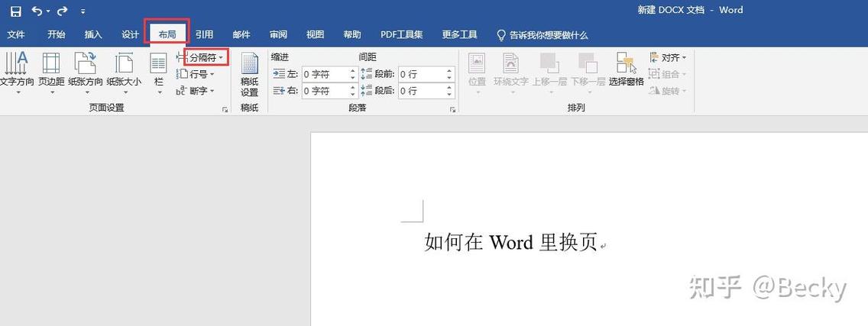Open the 帮助 tab

[x=352, y=34]
